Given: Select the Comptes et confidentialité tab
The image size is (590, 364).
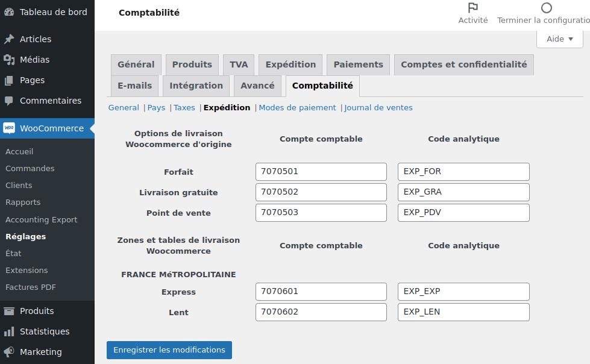Looking at the screenshot, I should 463,64.
